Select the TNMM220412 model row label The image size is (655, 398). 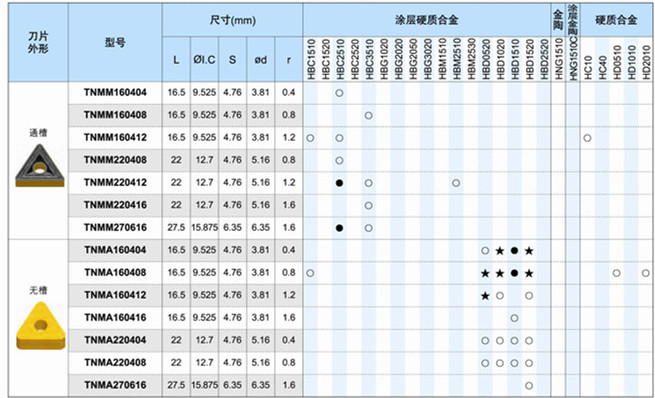[115, 183]
